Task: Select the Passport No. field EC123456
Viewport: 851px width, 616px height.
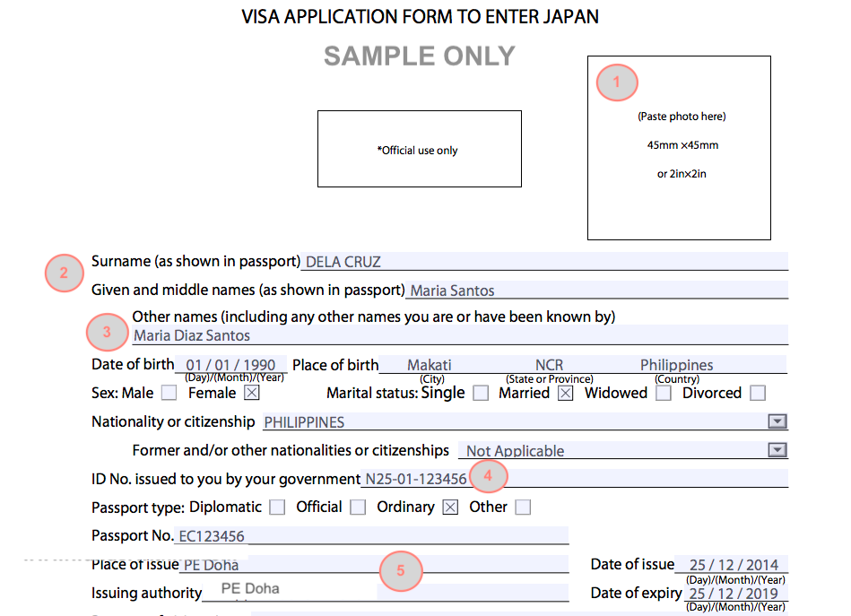Action: click(372, 536)
